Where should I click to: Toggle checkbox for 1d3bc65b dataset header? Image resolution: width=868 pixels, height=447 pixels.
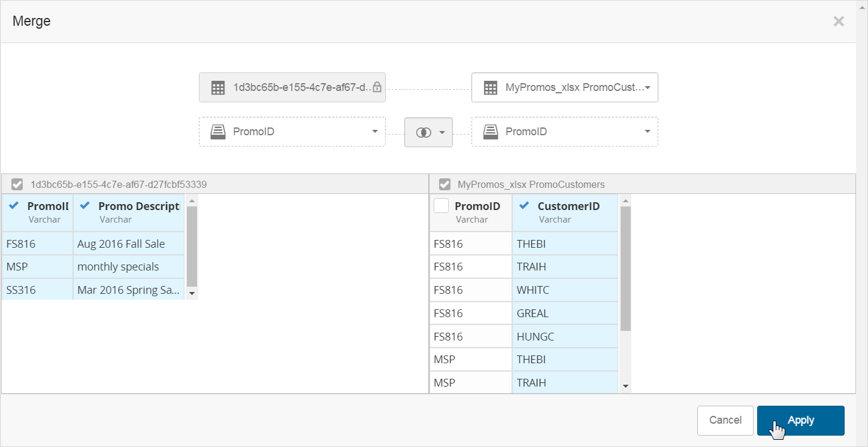(x=17, y=184)
